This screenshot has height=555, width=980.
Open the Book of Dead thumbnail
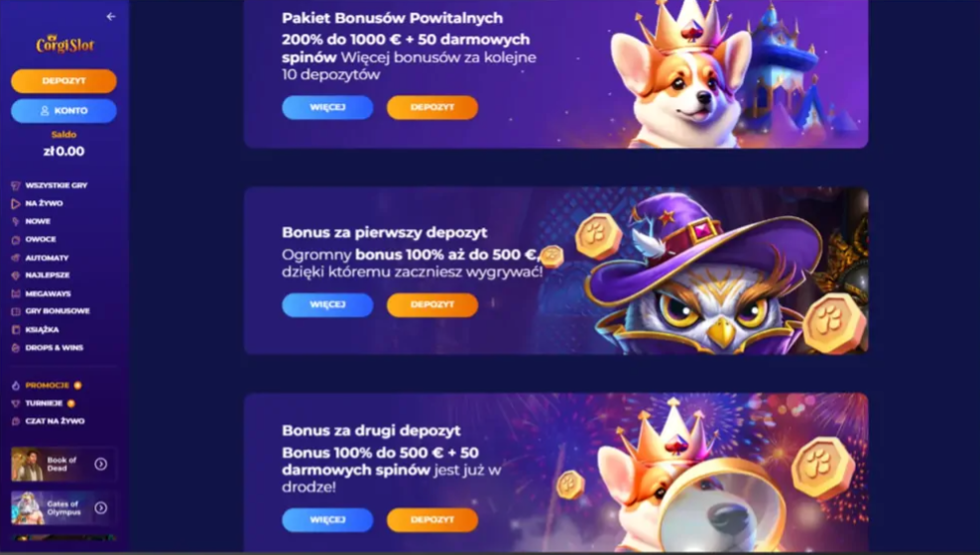click(28, 465)
